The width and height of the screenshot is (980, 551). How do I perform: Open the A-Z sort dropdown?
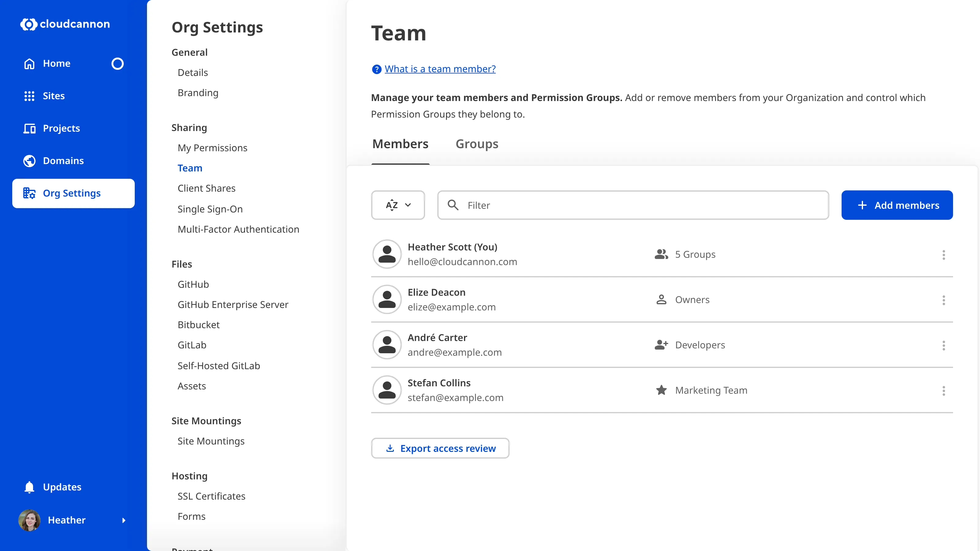tap(398, 205)
